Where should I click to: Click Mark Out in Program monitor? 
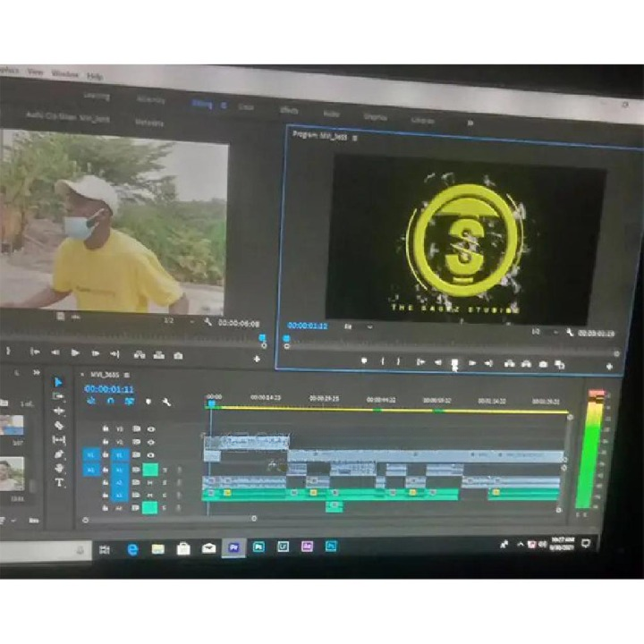tap(398, 362)
